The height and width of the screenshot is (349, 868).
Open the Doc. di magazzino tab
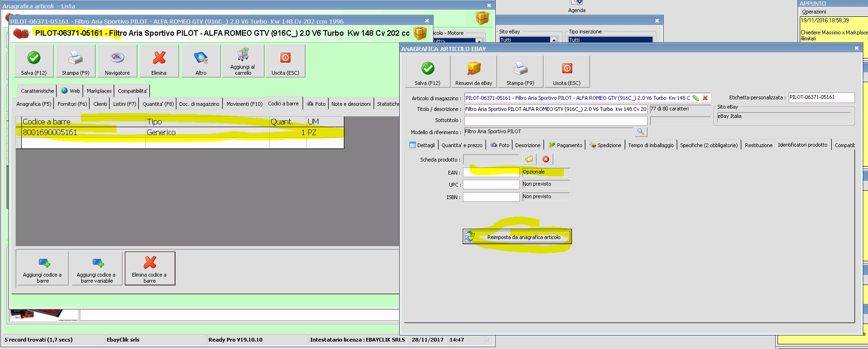[x=199, y=104]
